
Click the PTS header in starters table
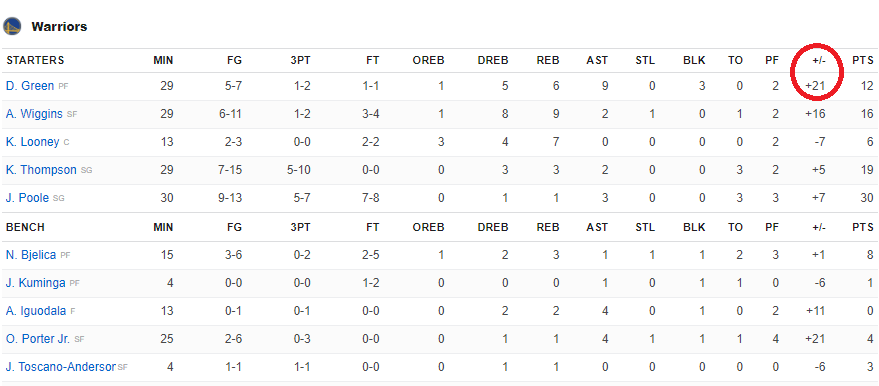coord(863,61)
